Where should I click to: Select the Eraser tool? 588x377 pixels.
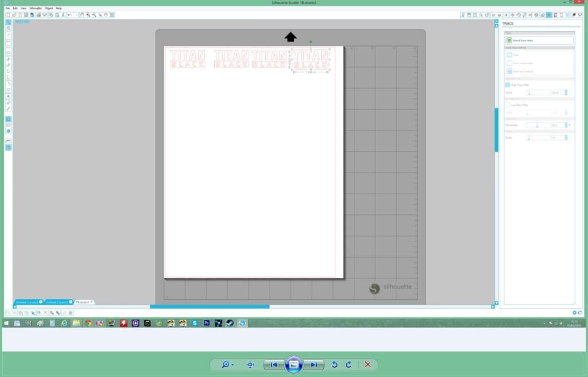tap(8, 102)
